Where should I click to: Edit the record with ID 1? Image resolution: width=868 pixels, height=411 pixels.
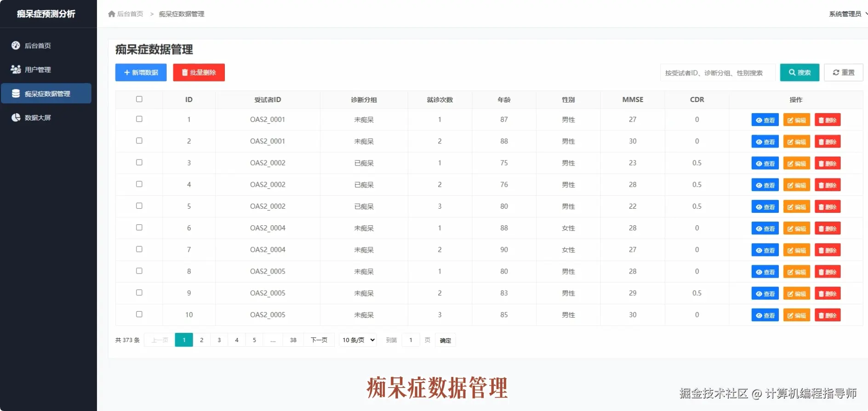tap(796, 120)
